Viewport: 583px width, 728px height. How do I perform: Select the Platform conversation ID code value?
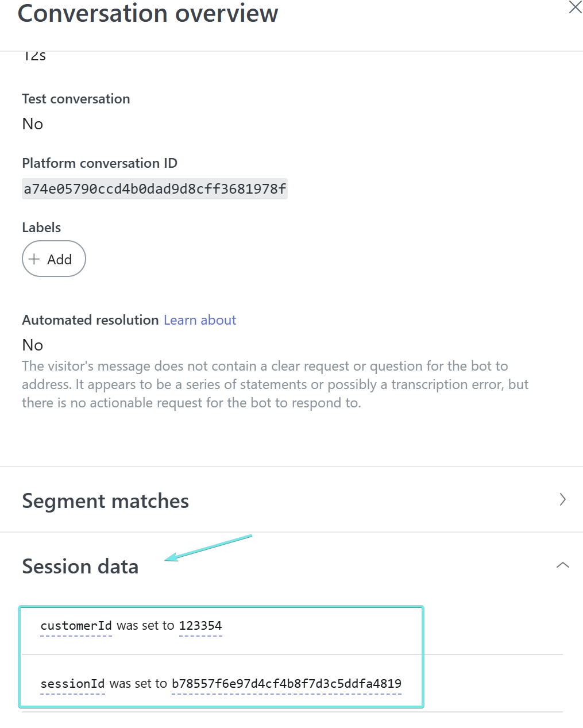155,189
